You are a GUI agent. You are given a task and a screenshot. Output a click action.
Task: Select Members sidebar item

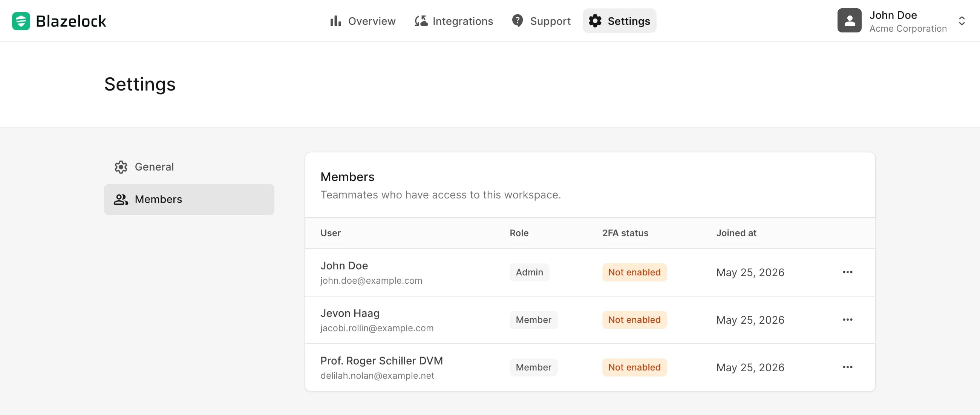point(189,200)
